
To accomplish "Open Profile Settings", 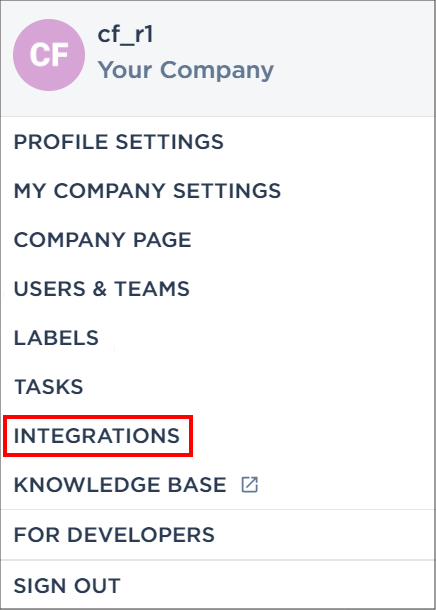I will coord(119,142).
